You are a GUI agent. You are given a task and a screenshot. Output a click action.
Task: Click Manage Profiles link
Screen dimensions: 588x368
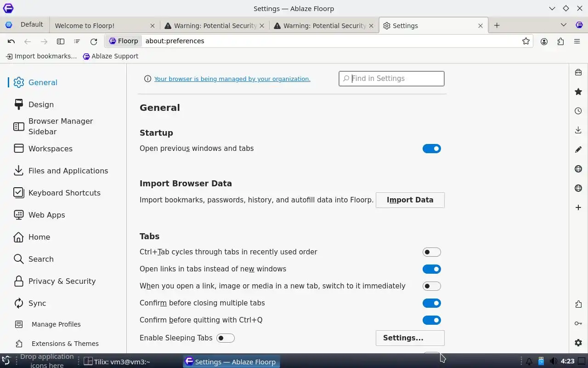(56, 324)
